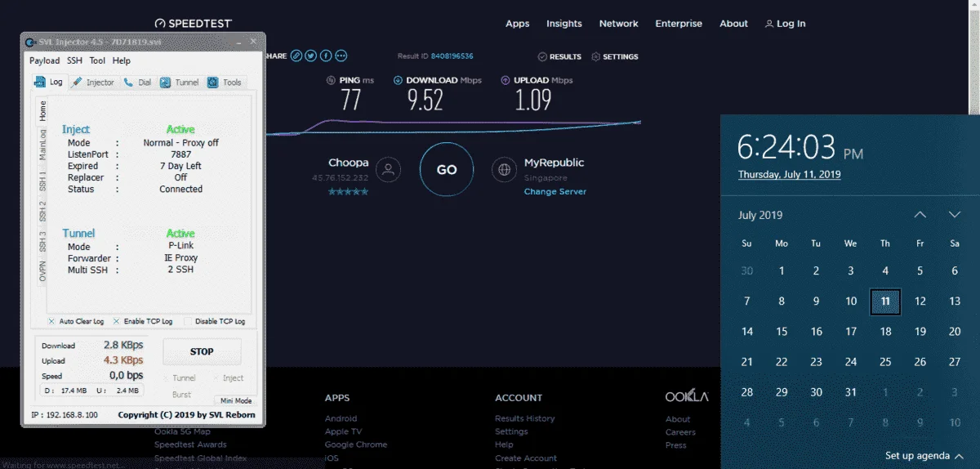Click Log In on Speedtest
Image resolution: width=980 pixels, height=469 pixels.
pos(786,24)
